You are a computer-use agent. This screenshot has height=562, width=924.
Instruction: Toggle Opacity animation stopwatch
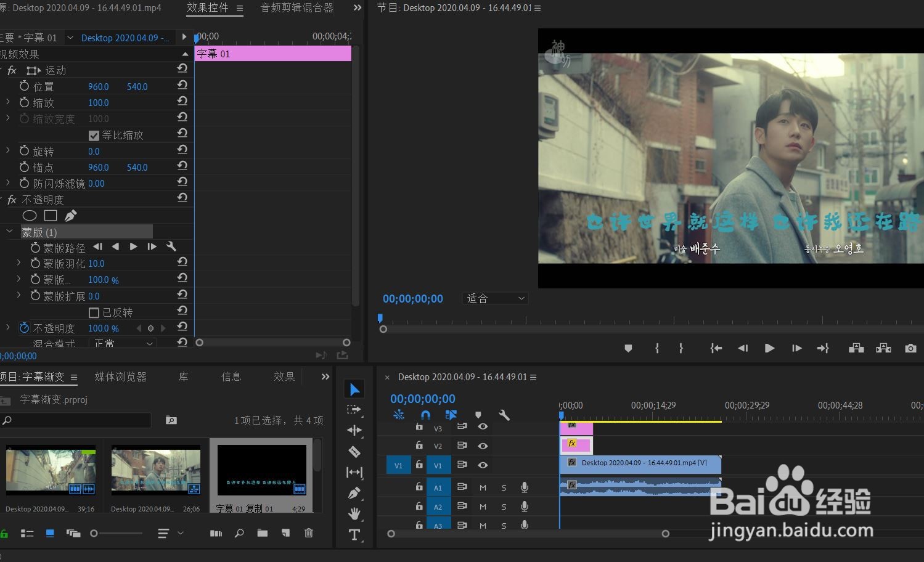[x=24, y=328]
